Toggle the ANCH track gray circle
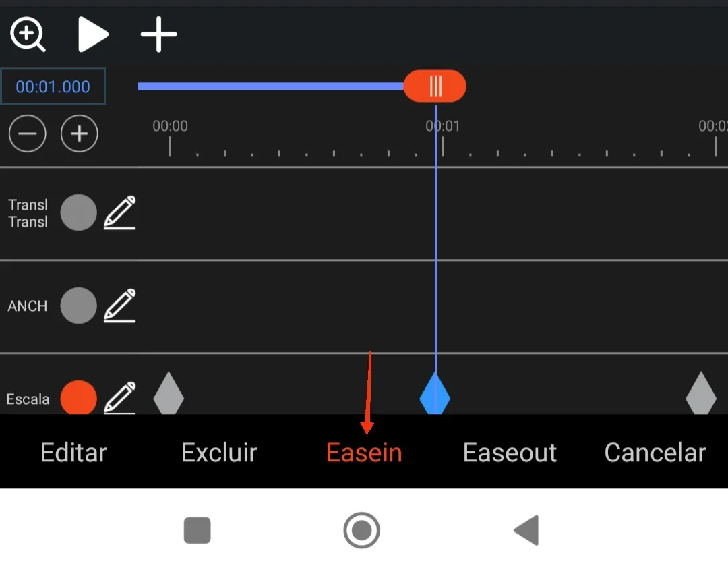728x576 pixels. 78,306
